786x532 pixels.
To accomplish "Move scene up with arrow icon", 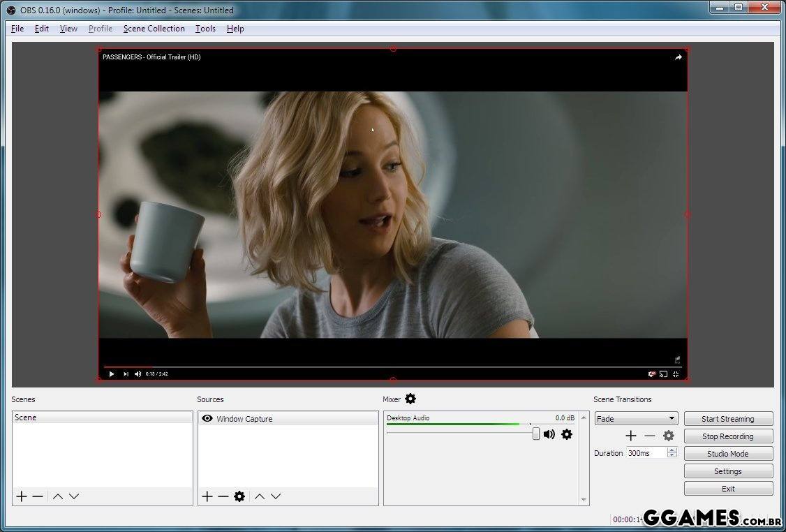I will [58, 496].
